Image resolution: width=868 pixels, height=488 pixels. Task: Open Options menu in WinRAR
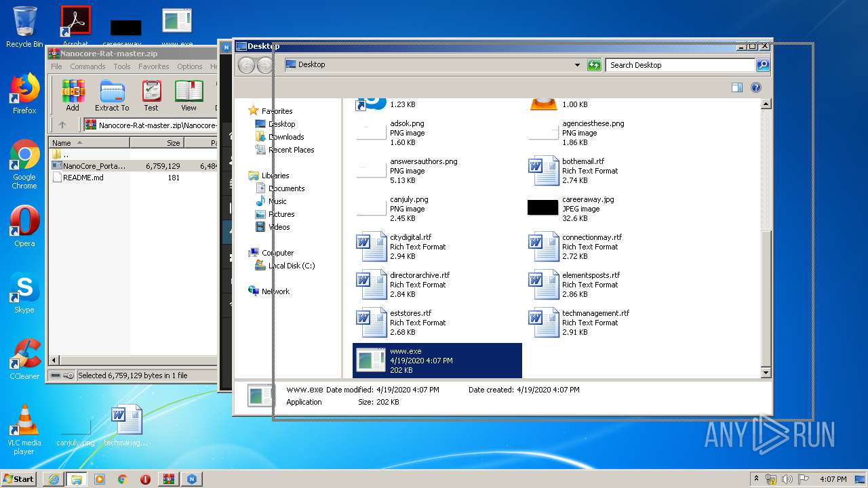pyautogui.click(x=190, y=66)
